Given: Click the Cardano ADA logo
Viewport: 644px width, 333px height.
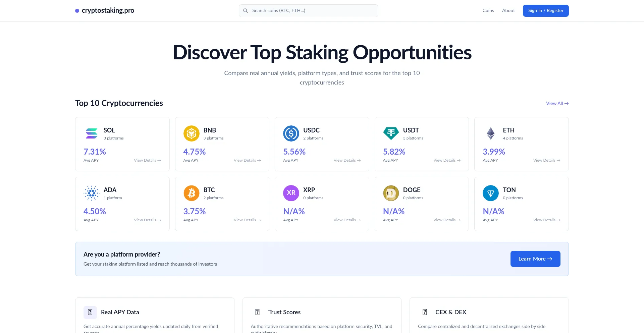Looking at the screenshot, I should coord(91,193).
